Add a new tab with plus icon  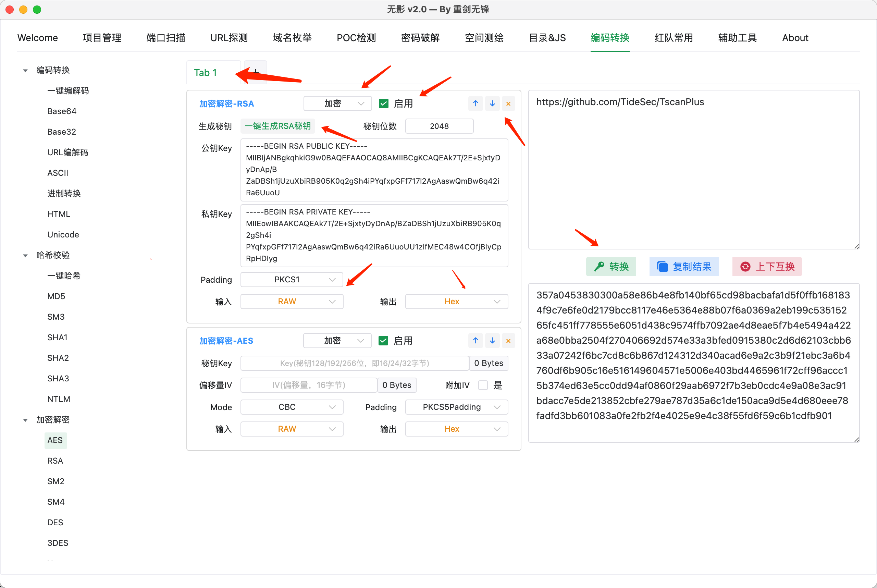tap(255, 71)
